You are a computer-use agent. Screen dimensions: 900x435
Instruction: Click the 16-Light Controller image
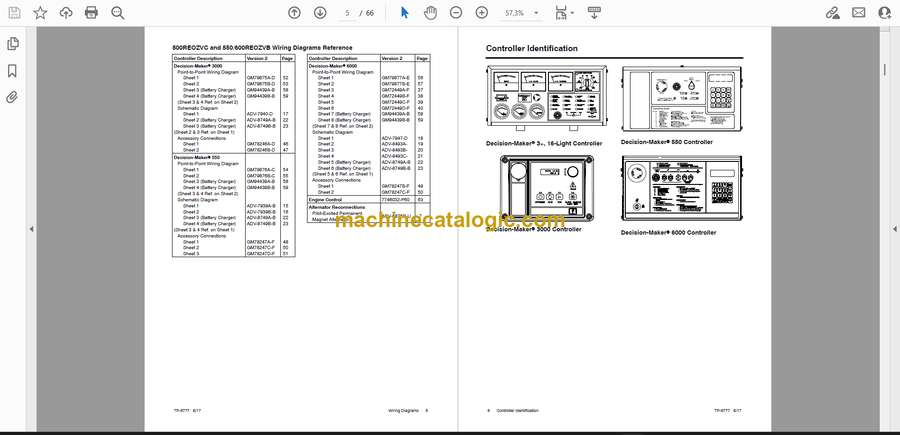tap(545, 96)
